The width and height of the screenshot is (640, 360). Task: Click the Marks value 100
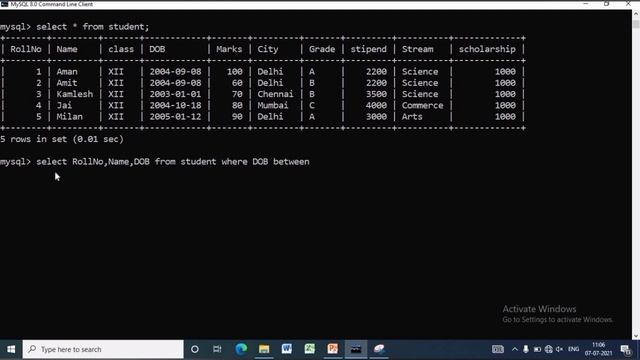coord(235,72)
